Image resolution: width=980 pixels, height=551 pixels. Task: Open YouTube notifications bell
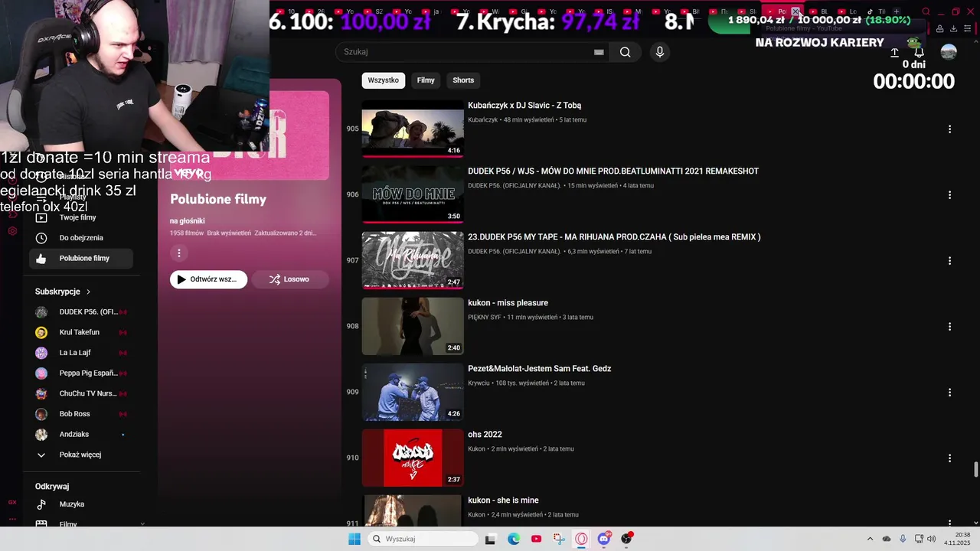(919, 52)
